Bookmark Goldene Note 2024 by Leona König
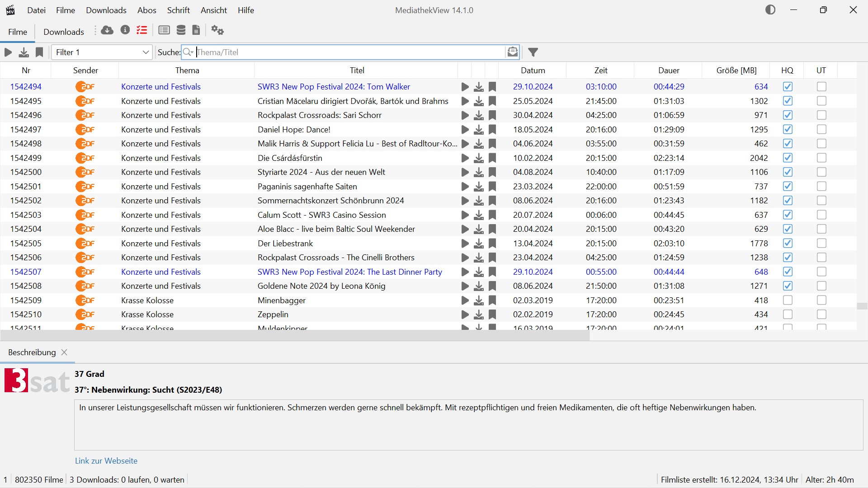Viewport: 868px width, 488px height. [492, 286]
